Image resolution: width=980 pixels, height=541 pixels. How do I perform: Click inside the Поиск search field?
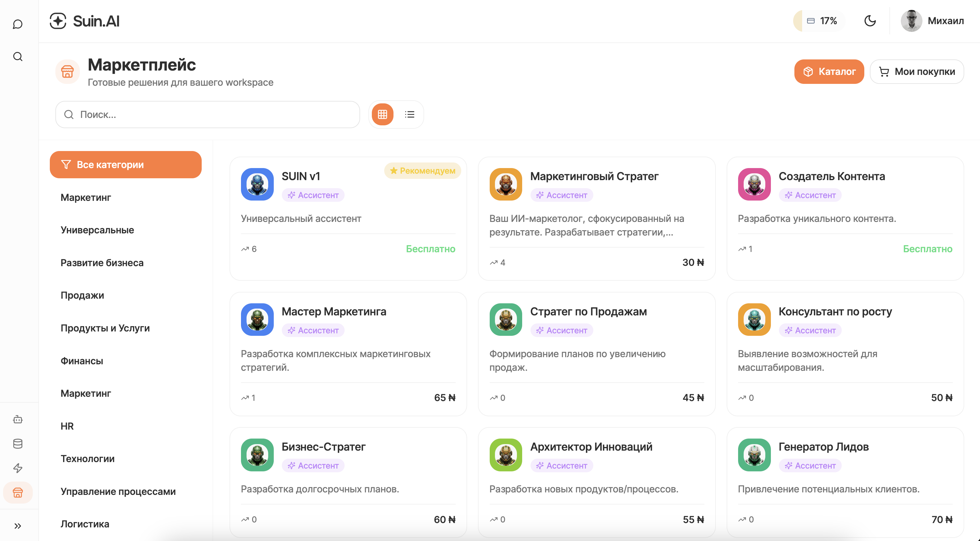pos(207,114)
